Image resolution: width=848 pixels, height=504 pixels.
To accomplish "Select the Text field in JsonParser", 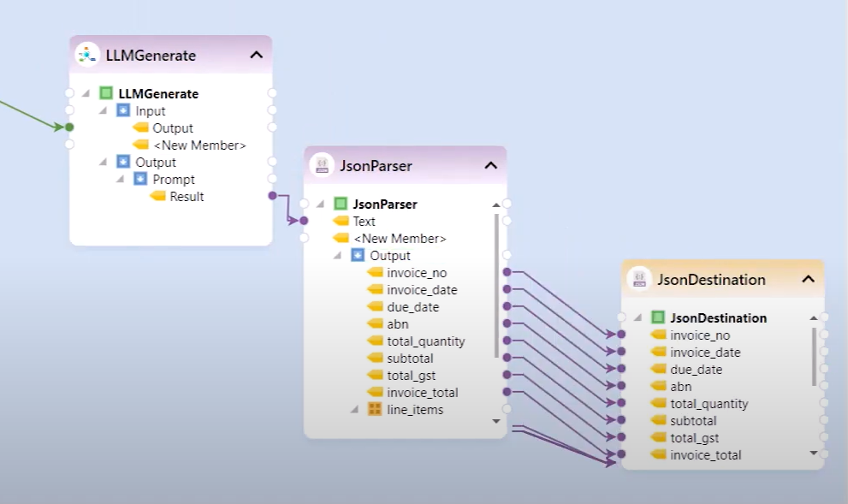I will pyautogui.click(x=364, y=221).
